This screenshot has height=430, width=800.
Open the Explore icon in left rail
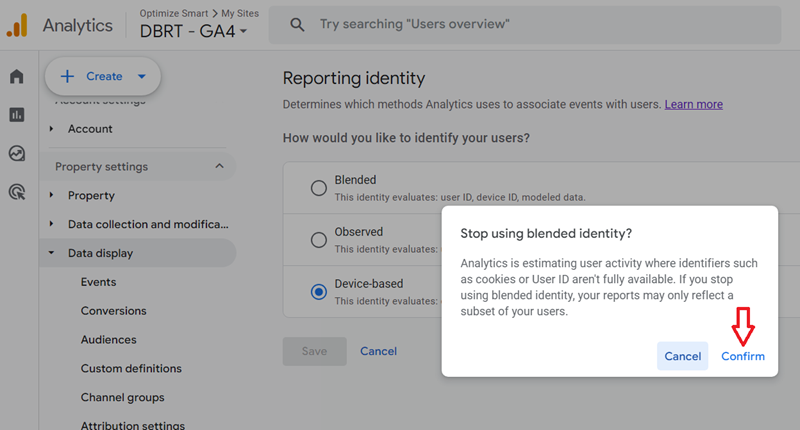16,154
